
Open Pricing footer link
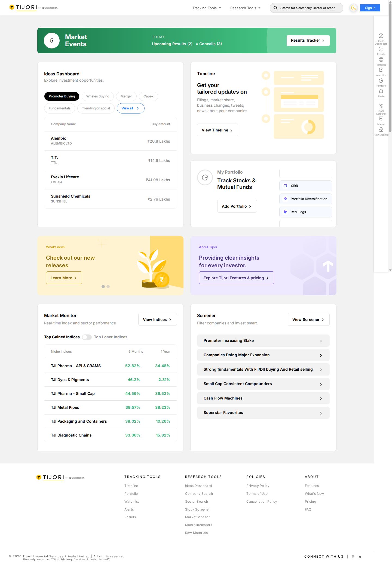tap(310, 502)
